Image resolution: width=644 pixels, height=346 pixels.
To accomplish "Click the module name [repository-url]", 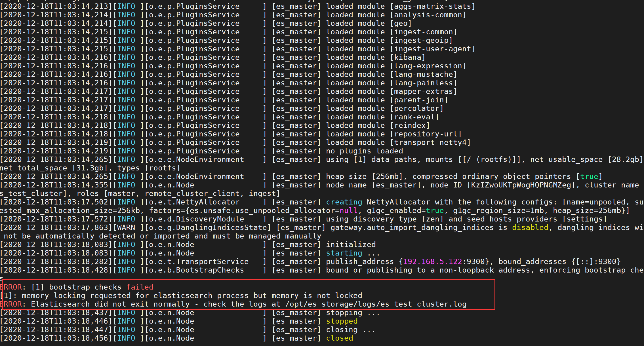I will [426, 134].
